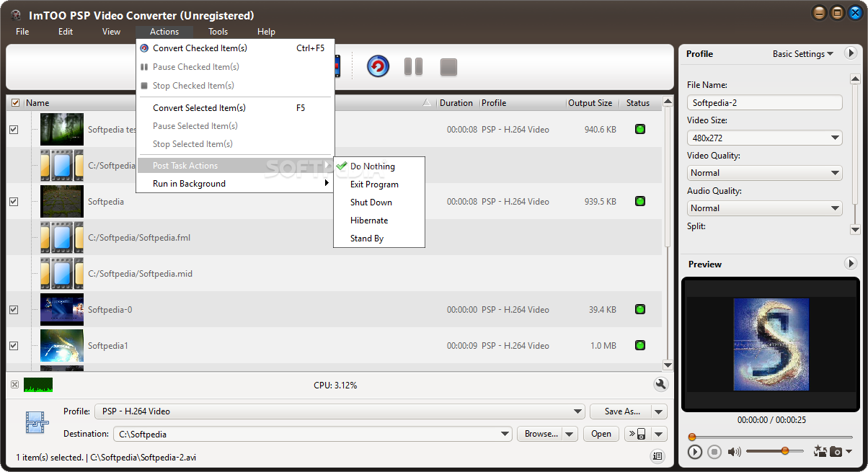Stop the preview playback
Screen dimensions: 868x472
click(714, 452)
